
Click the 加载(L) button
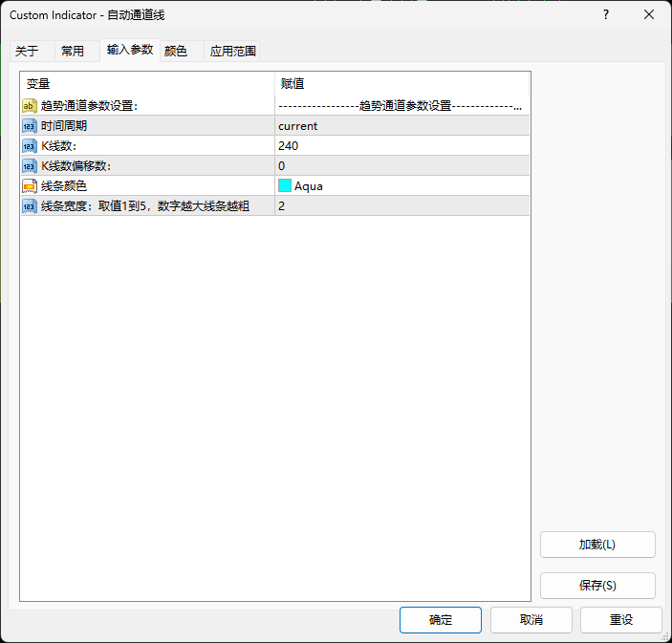pyautogui.click(x=597, y=545)
